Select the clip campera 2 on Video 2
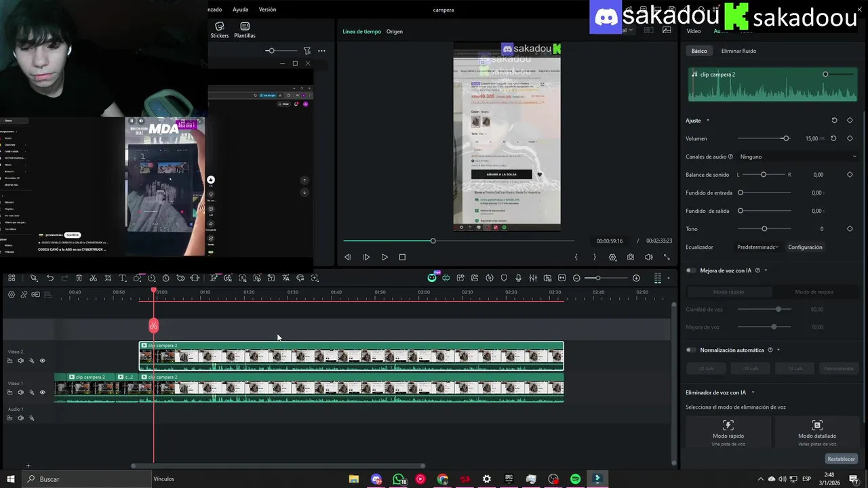The image size is (868, 488). click(351, 357)
